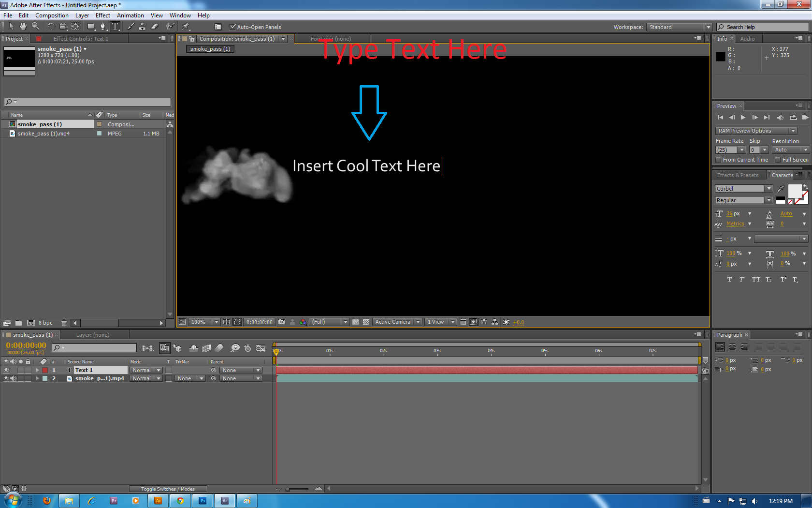Open the Workspace Standard dropdown
The width and height of the screenshot is (812, 508).
point(679,27)
